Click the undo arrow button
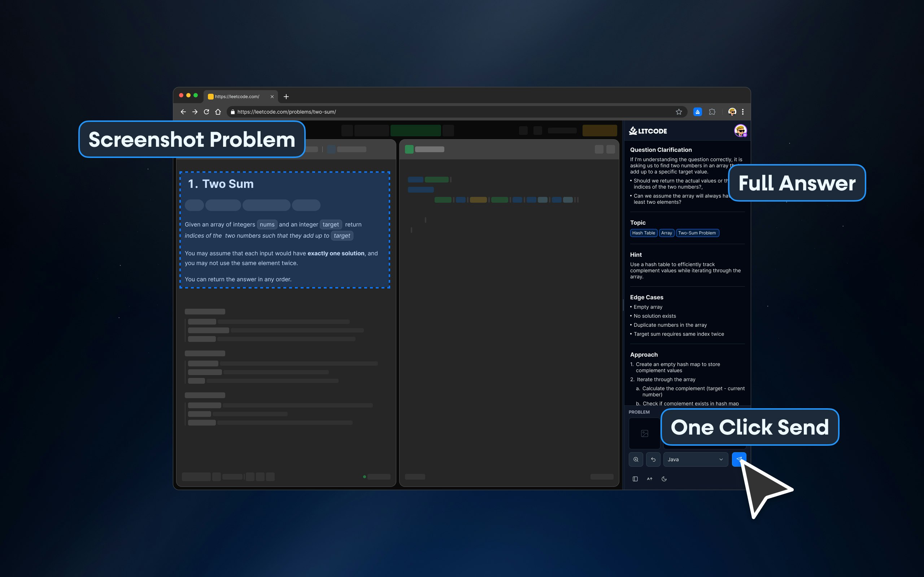Viewport: 924px width, 577px height. (x=653, y=459)
